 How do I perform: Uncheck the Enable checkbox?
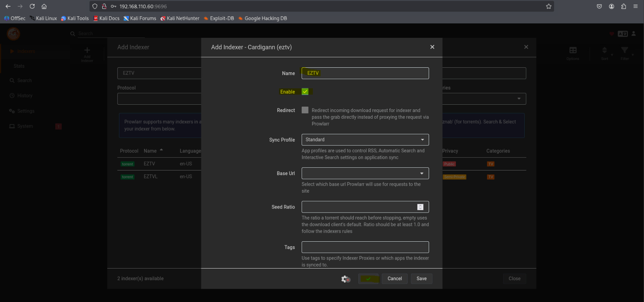tap(305, 92)
